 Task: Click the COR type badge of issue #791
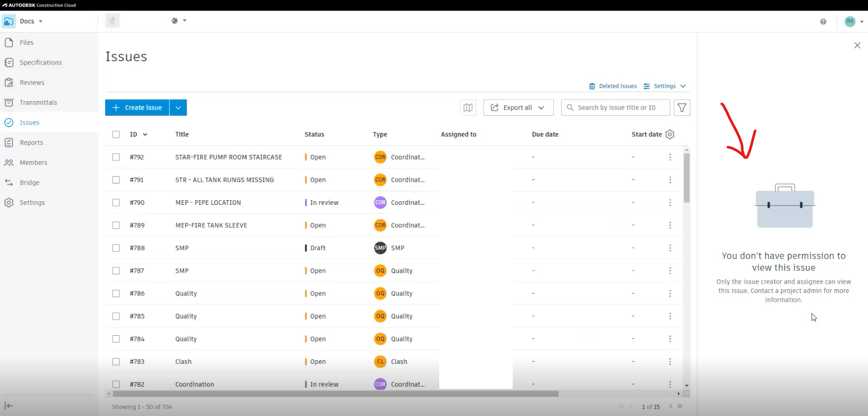pos(380,180)
